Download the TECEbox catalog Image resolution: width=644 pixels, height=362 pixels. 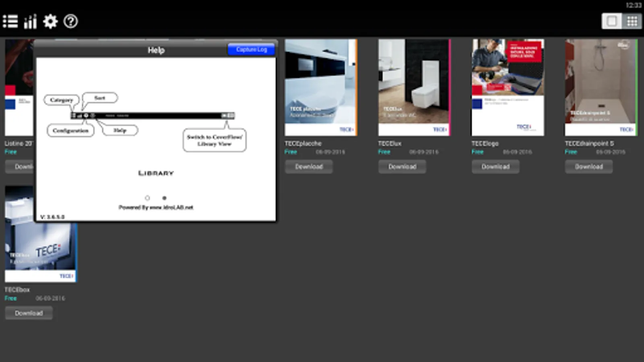click(x=29, y=313)
